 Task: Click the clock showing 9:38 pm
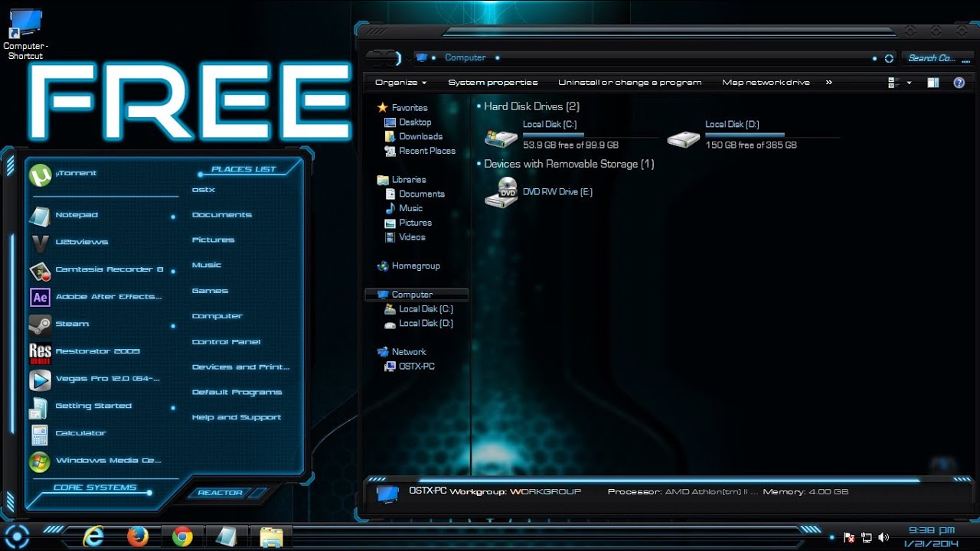click(x=930, y=530)
